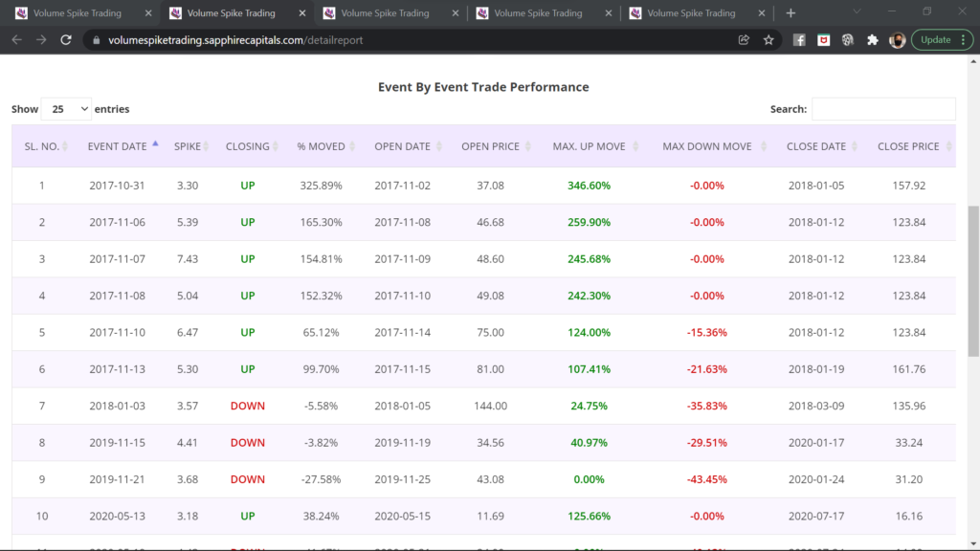
Task: Close the first Volume Spike Trading tab
Action: (x=146, y=13)
